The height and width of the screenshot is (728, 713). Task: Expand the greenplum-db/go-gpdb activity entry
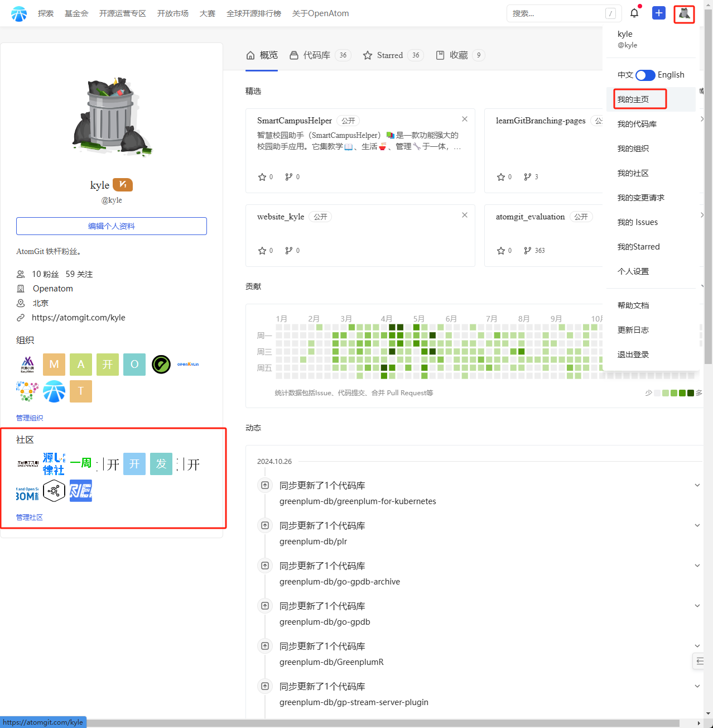[697, 606]
